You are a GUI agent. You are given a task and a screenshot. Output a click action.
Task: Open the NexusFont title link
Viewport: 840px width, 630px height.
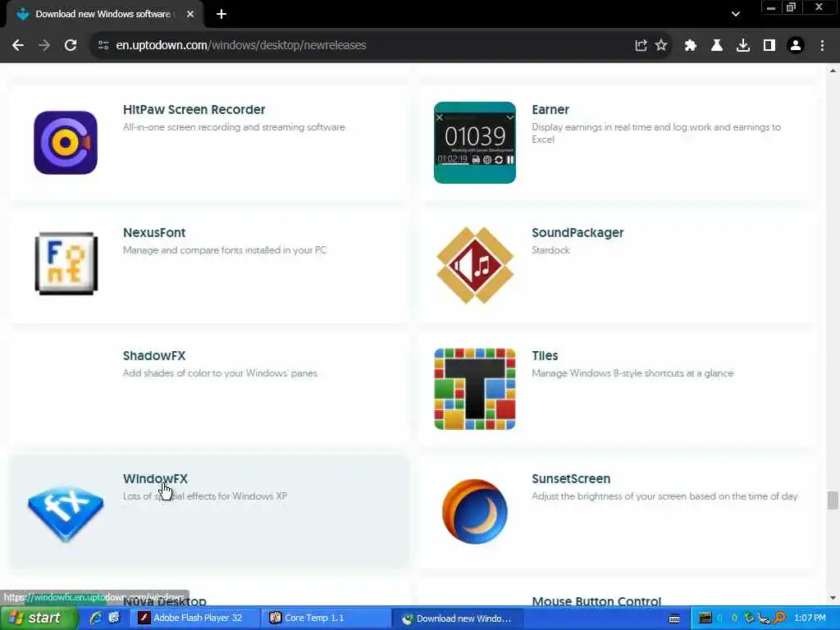click(x=154, y=232)
